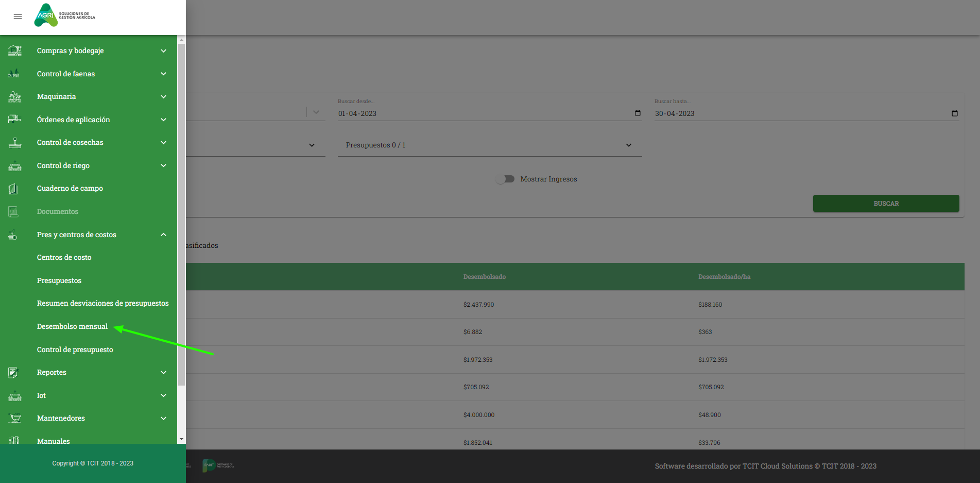This screenshot has width=980, height=483.
Task: Click the Desembolsado column header
Action: [485, 277]
